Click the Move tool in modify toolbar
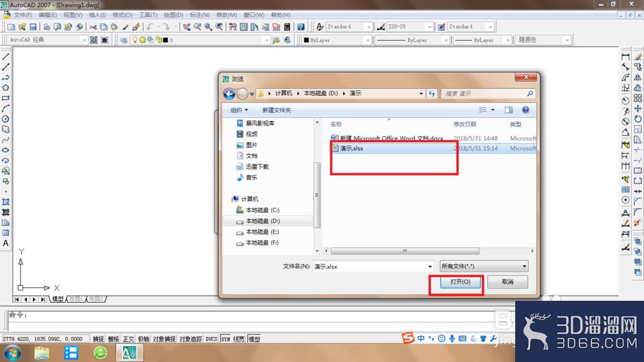The width and height of the screenshot is (644, 362). 638,108
